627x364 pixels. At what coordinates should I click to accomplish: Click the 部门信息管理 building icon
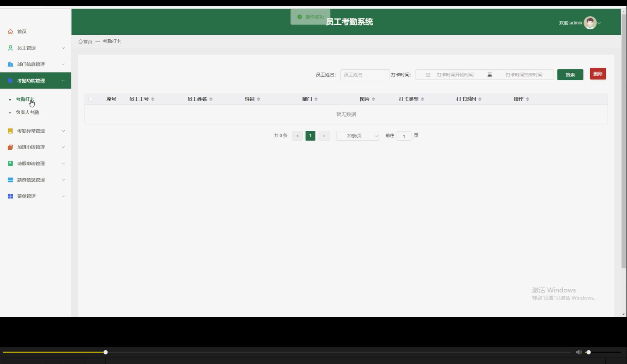pos(10,64)
